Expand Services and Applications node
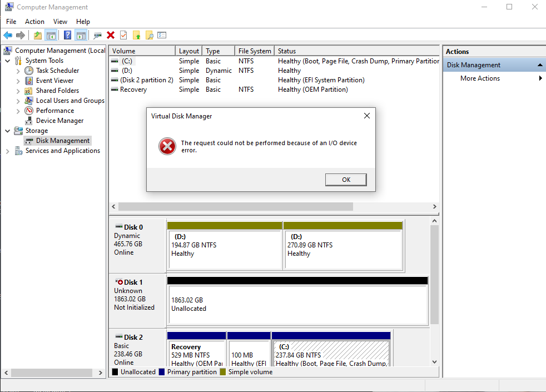The height and width of the screenshot is (392, 546). [8, 151]
